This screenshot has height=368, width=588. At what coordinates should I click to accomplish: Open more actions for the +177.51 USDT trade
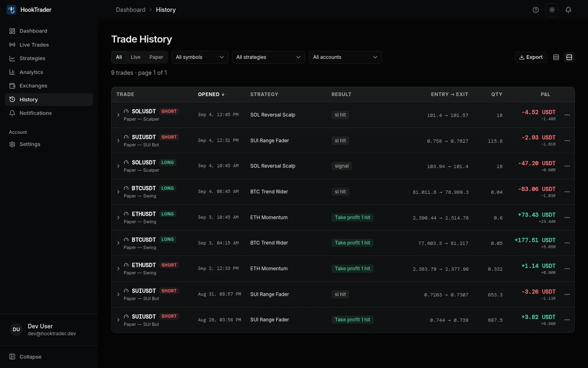coord(567,243)
